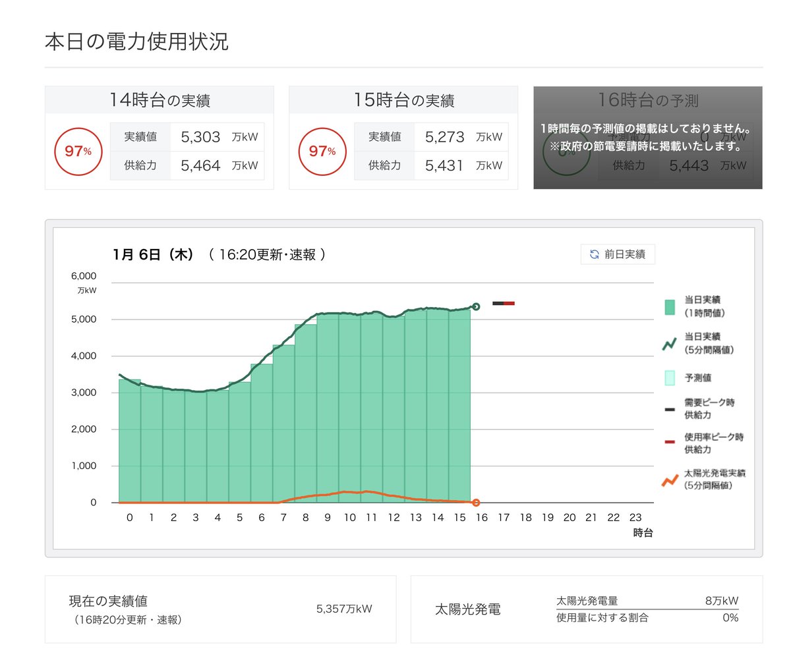This screenshot has width=791, height=672.
Task: Click the green 当日実績 (1時間値) legend swatch
Action: (670, 306)
